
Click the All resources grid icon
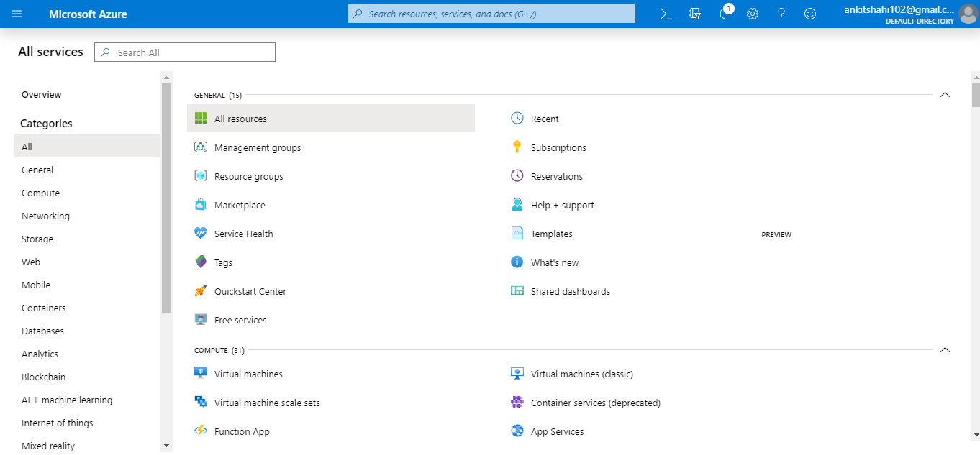click(x=201, y=119)
